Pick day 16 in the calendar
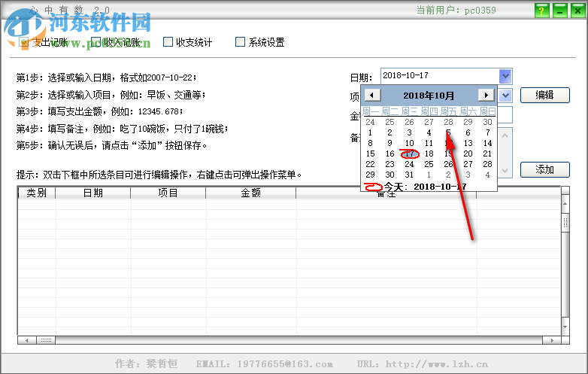 (x=389, y=154)
